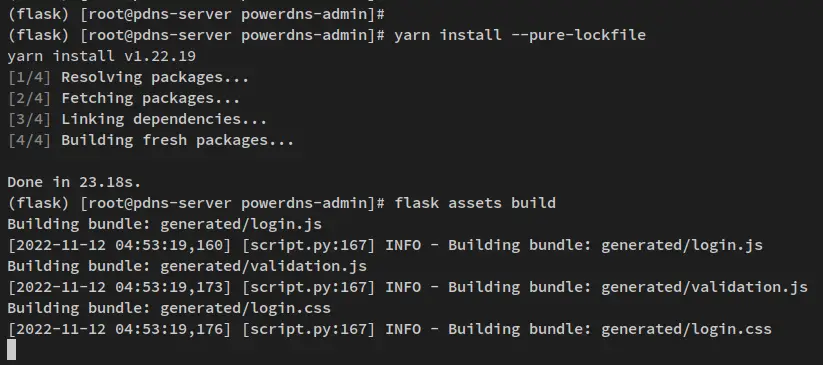Image resolution: width=823 pixels, height=365 pixels.
Task: Click the blinking cursor block at bottom
Action: click(x=12, y=350)
